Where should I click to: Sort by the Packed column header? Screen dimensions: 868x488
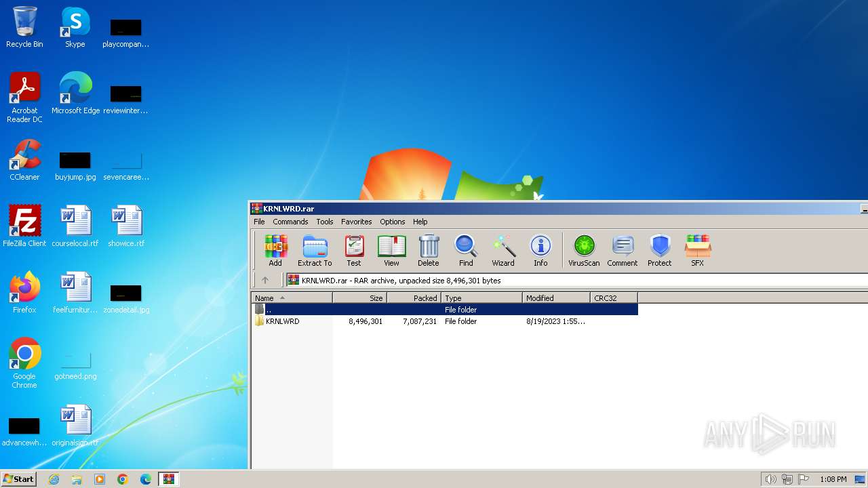(x=414, y=298)
